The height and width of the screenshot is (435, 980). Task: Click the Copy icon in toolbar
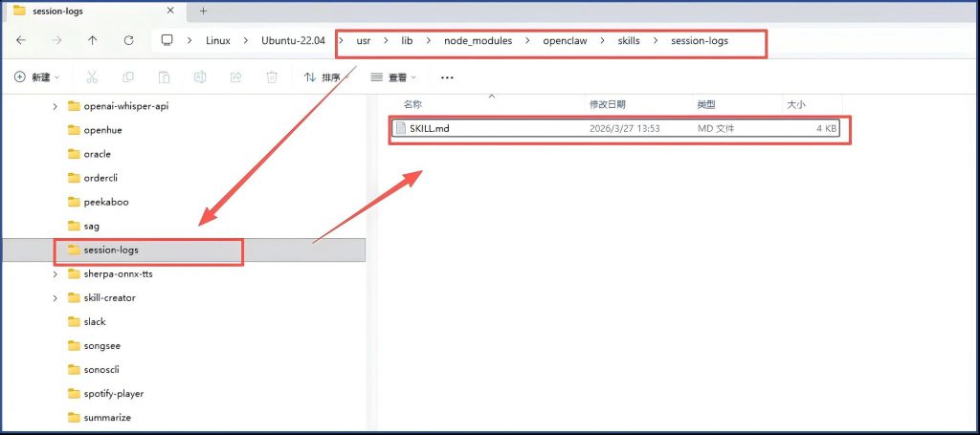click(x=128, y=76)
